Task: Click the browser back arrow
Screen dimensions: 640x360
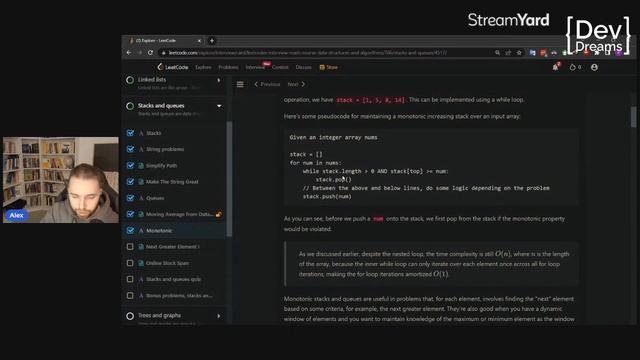Action: point(129,53)
